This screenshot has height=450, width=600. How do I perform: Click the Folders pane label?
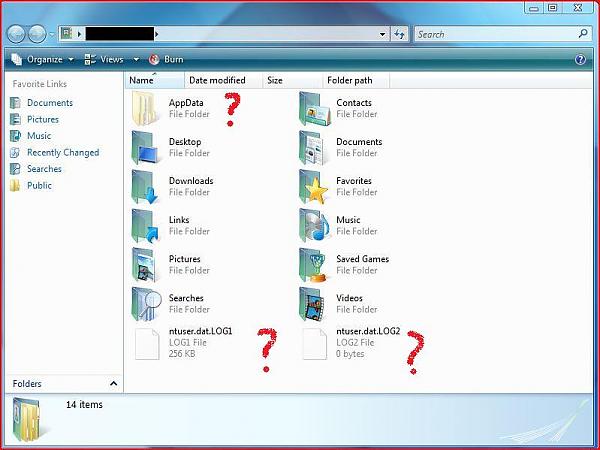(27, 383)
